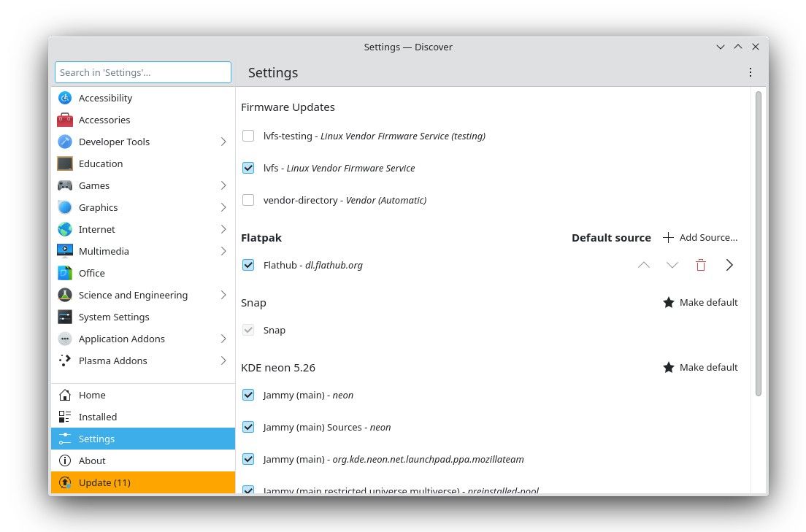The height and width of the screenshot is (532, 806).
Task: Expand Science and Engineering subcategories
Action: (223, 295)
